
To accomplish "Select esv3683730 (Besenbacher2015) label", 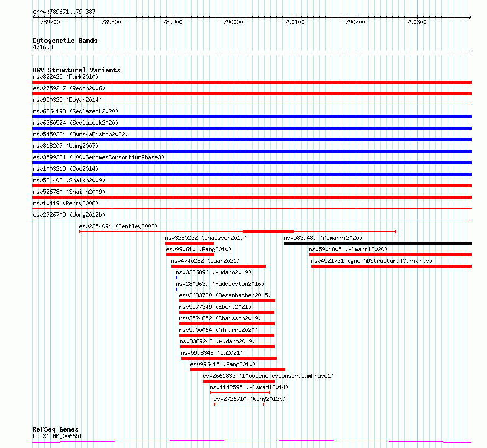I will pos(225,295).
